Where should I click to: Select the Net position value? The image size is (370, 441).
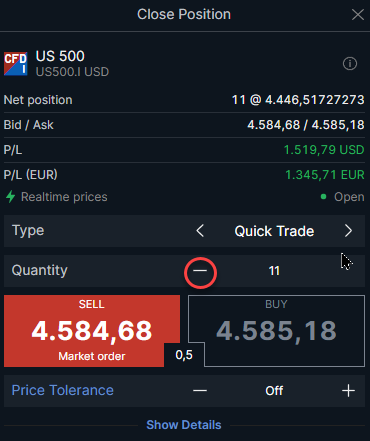(x=298, y=100)
